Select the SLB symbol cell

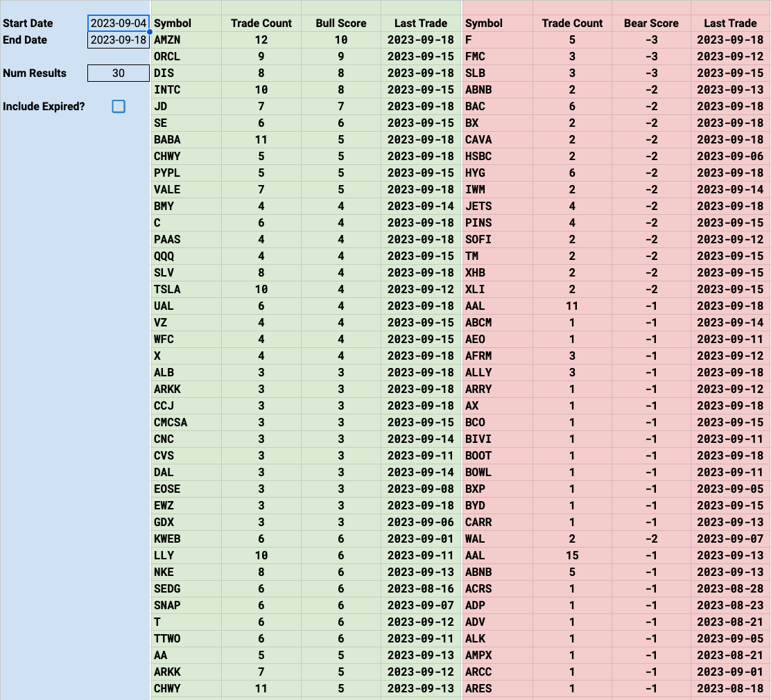pyautogui.click(x=498, y=73)
